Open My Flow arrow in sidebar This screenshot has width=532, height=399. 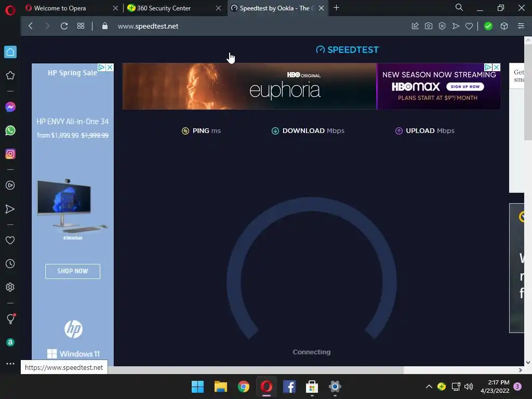10,209
